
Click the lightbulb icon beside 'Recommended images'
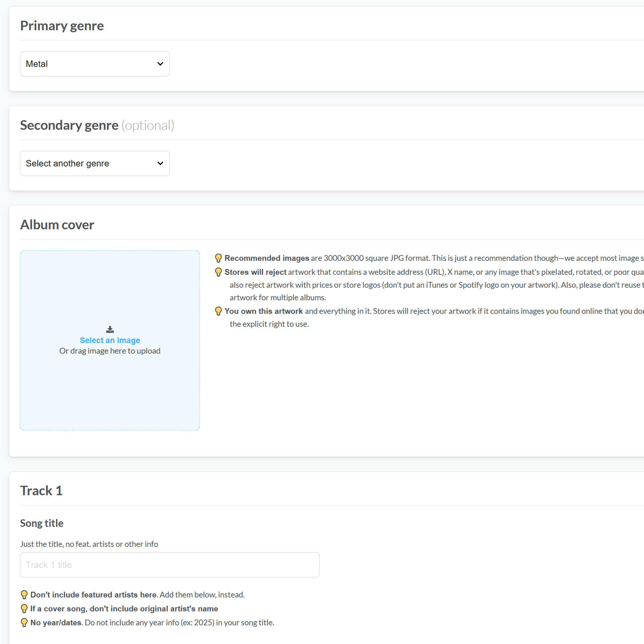pyautogui.click(x=218, y=258)
